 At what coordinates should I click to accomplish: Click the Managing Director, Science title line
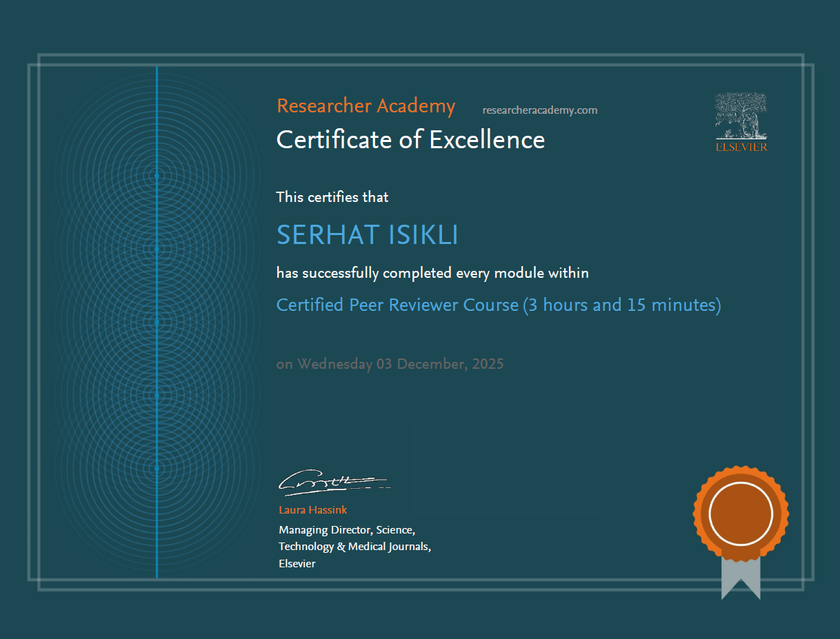pyautogui.click(x=346, y=531)
